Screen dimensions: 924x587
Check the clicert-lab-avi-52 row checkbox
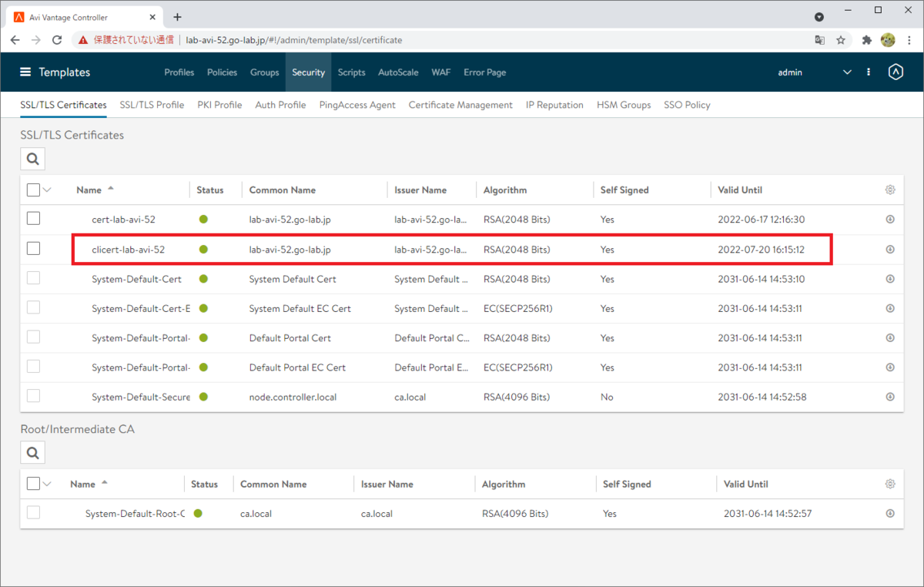click(x=33, y=248)
